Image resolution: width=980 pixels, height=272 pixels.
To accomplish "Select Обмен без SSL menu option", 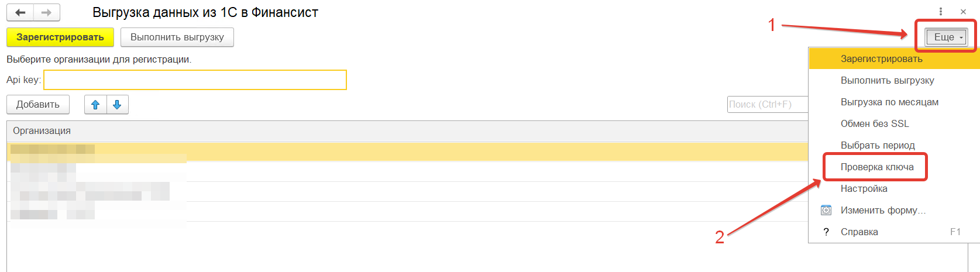I will tap(875, 124).
